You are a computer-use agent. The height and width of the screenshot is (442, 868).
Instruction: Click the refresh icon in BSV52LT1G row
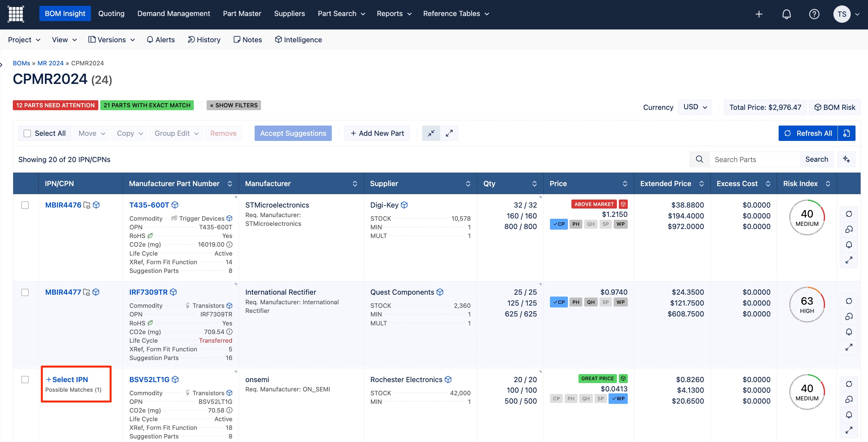[849, 384]
